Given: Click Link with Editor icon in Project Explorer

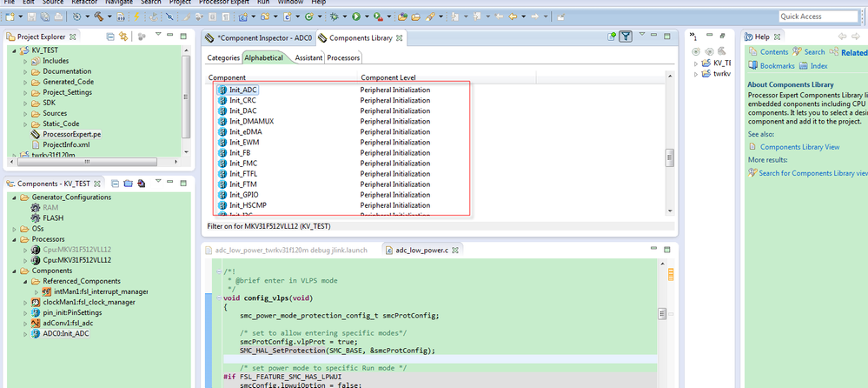Looking at the screenshot, I should (x=123, y=37).
